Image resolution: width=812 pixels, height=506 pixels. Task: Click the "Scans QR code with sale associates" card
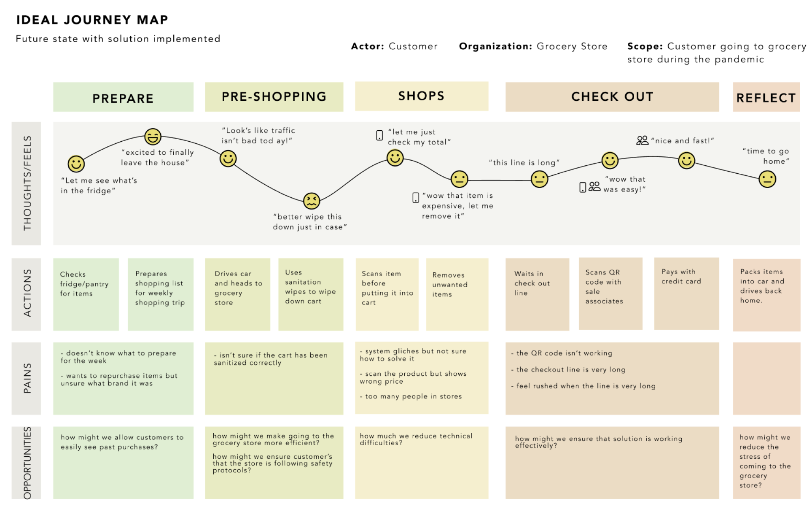[x=610, y=293]
